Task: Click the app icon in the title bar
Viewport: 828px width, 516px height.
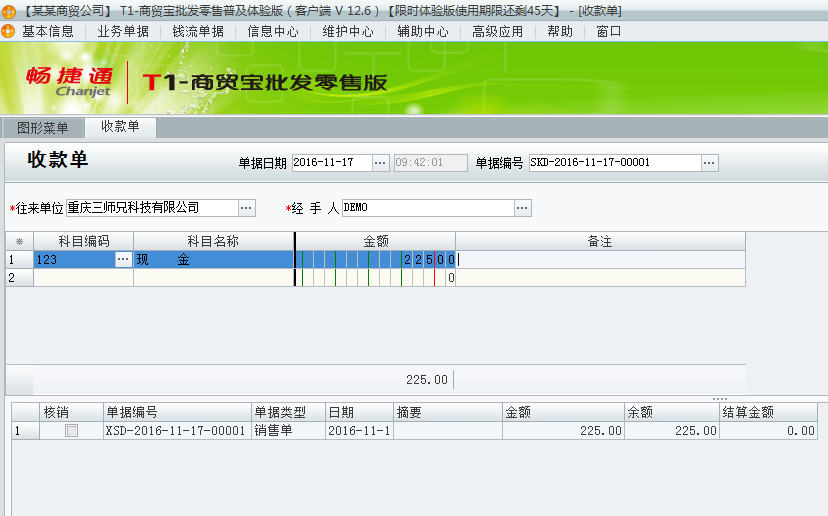Action: pos(9,10)
